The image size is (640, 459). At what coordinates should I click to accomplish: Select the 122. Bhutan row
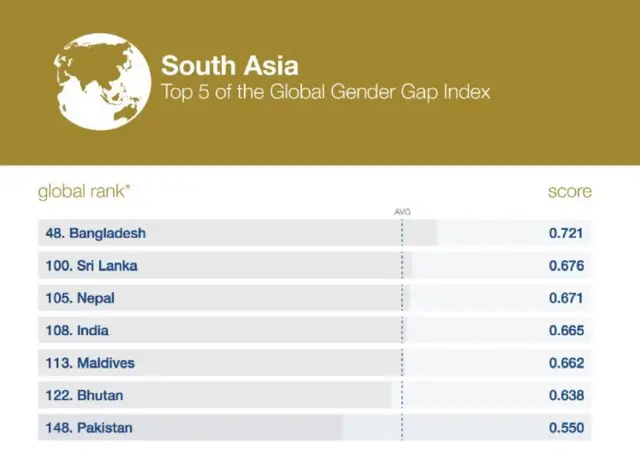coord(84,395)
